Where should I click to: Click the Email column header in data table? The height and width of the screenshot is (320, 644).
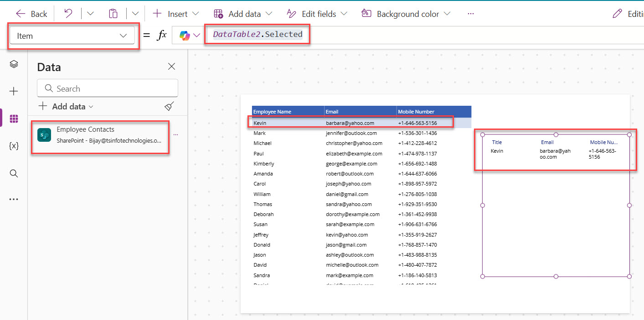point(361,112)
